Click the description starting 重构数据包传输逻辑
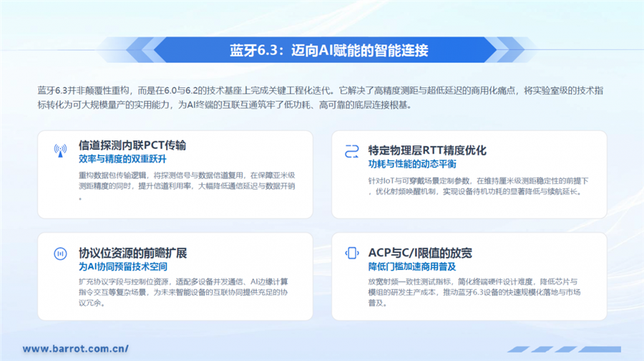The height and width of the screenshot is (361, 644). click(187, 186)
